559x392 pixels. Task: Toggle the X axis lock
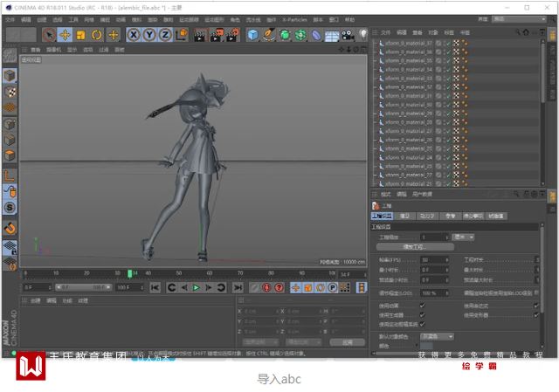pyautogui.click(x=134, y=35)
